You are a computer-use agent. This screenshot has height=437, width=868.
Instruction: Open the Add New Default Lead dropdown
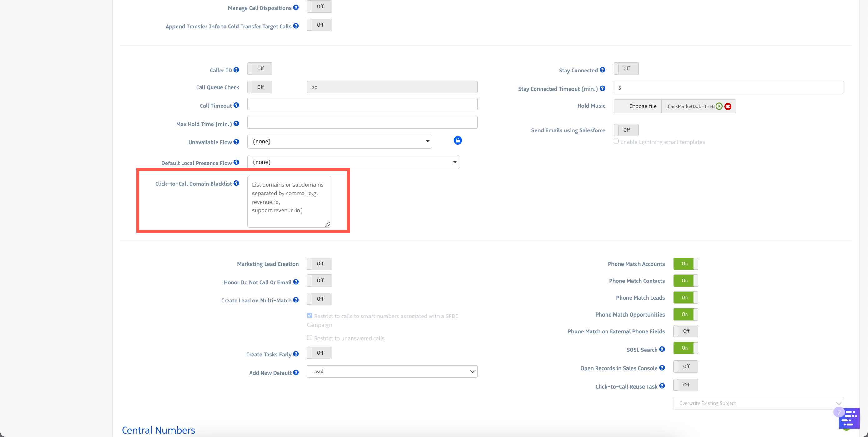pyautogui.click(x=392, y=371)
